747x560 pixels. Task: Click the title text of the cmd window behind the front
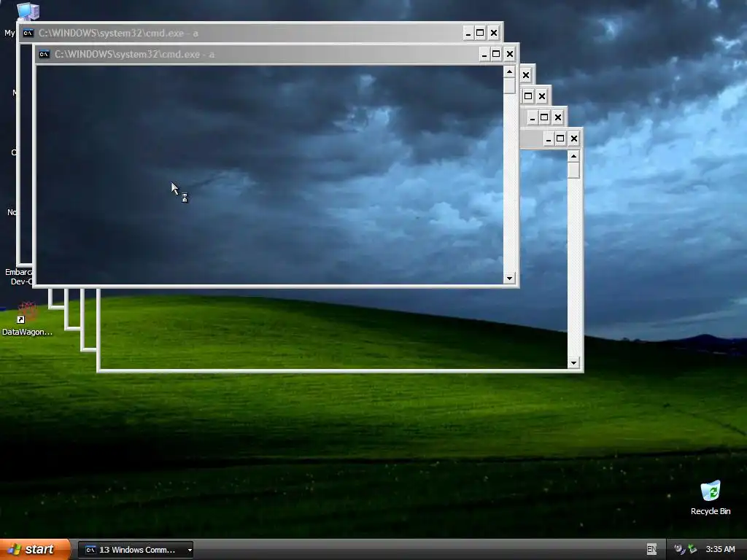coord(118,33)
